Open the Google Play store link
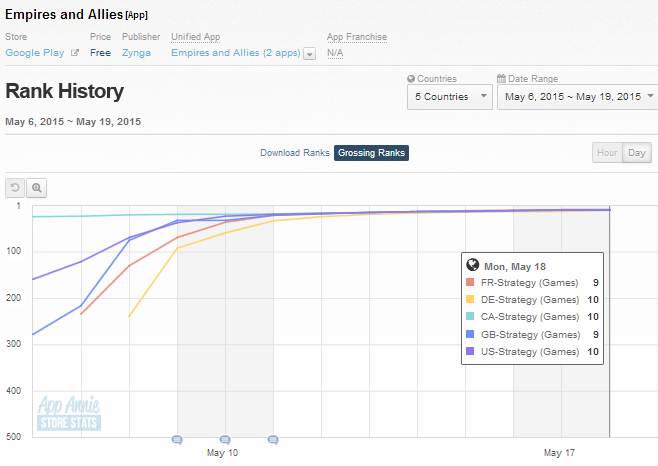This screenshot has width=658, height=466. [x=34, y=53]
